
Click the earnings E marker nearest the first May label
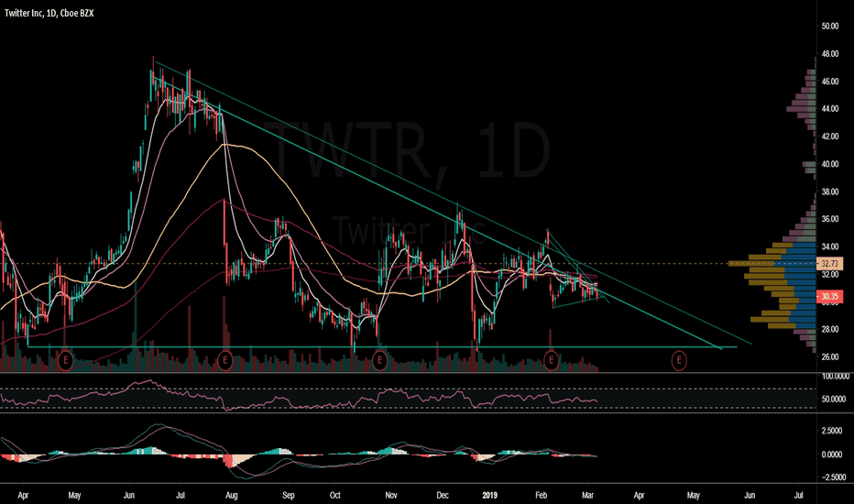tap(65, 360)
